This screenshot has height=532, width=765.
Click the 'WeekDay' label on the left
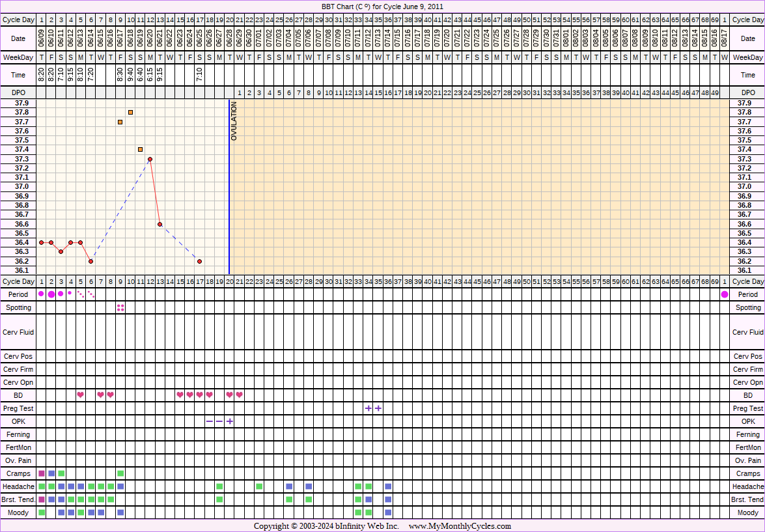pyautogui.click(x=18, y=57)
